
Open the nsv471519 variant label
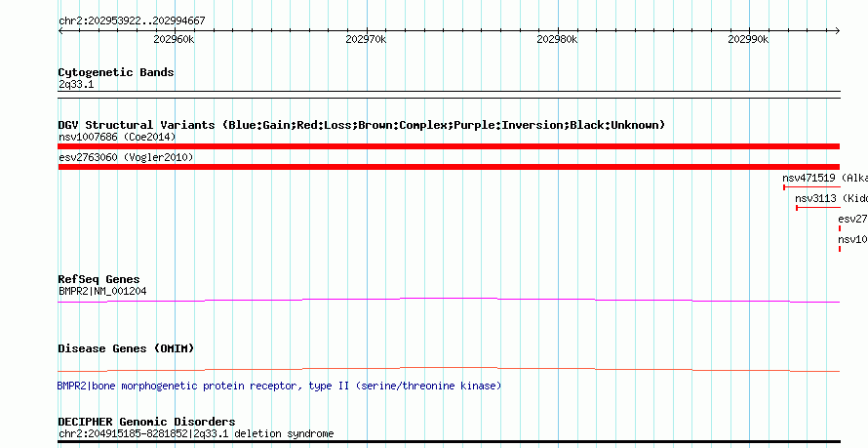coord(825,179)
